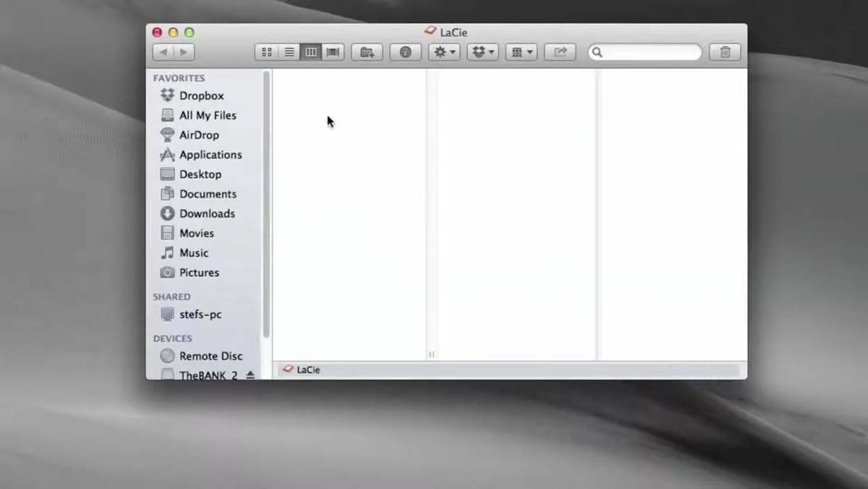Select the TheBANK_2 device
The image size is (868, 489).
click(198, 375)
